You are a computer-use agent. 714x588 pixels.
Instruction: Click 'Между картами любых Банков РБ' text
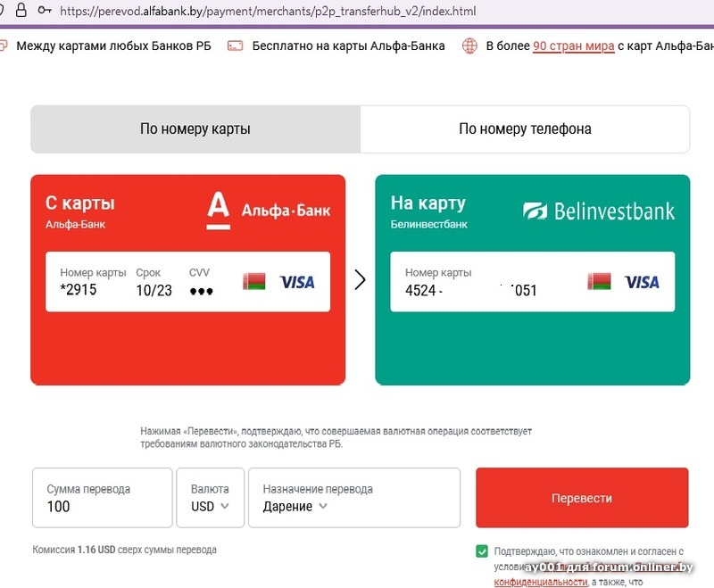tap(113, 46)
